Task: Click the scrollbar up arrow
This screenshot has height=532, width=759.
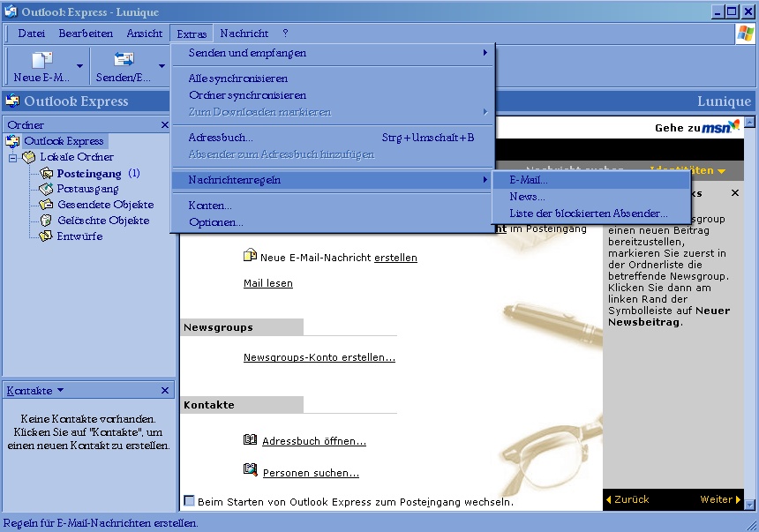Action: coord(750,122)
